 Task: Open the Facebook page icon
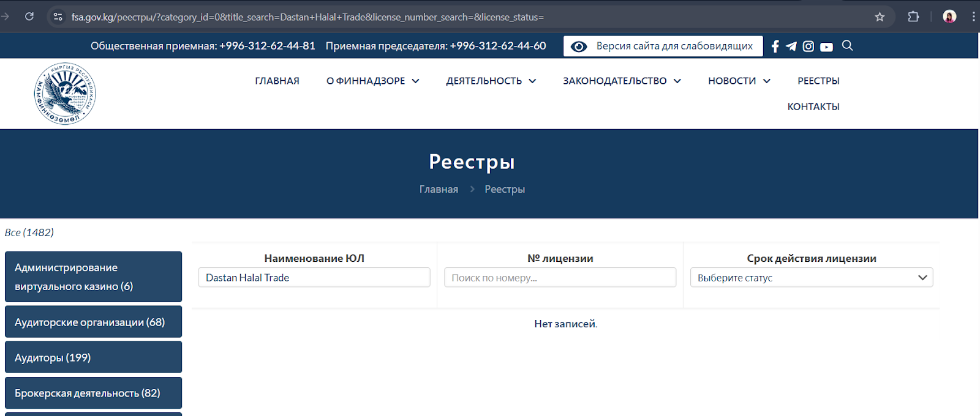tap(775, 46)
